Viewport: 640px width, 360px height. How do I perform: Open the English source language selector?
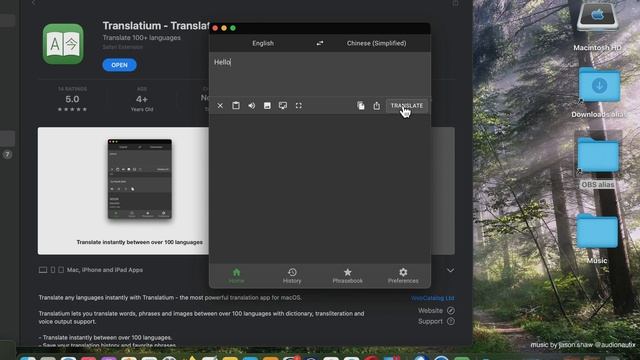tap(263, 43)
